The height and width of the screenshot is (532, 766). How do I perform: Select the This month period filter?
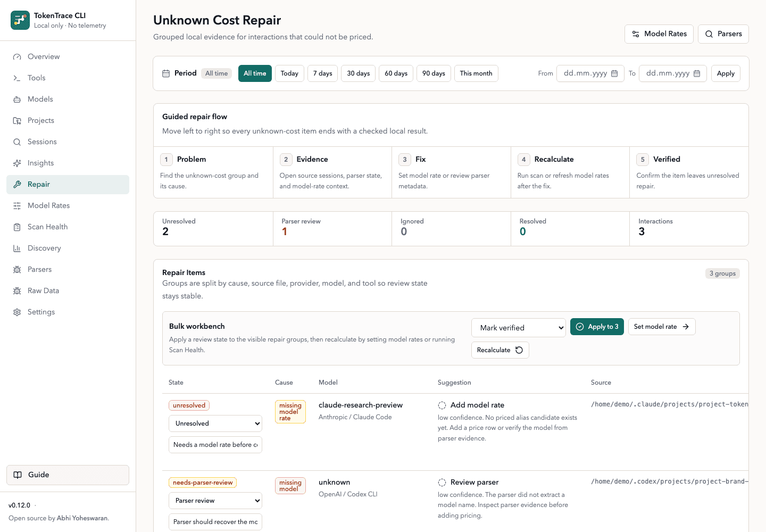(476, 73)
